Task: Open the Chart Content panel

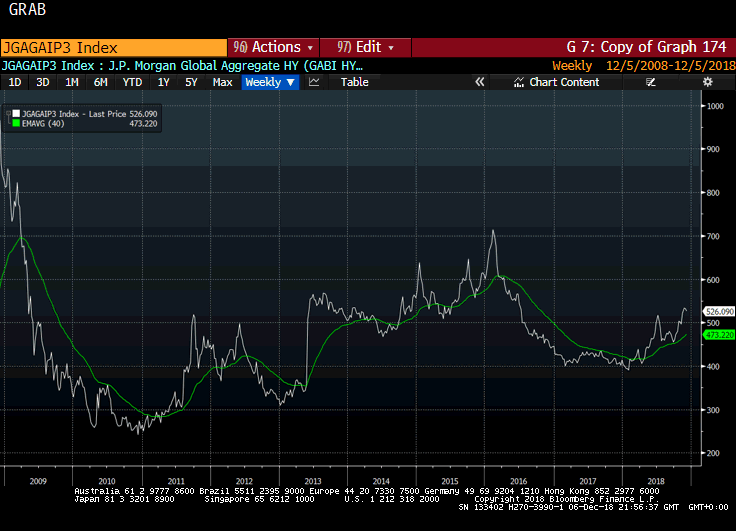Action: [x=557, y=82]
